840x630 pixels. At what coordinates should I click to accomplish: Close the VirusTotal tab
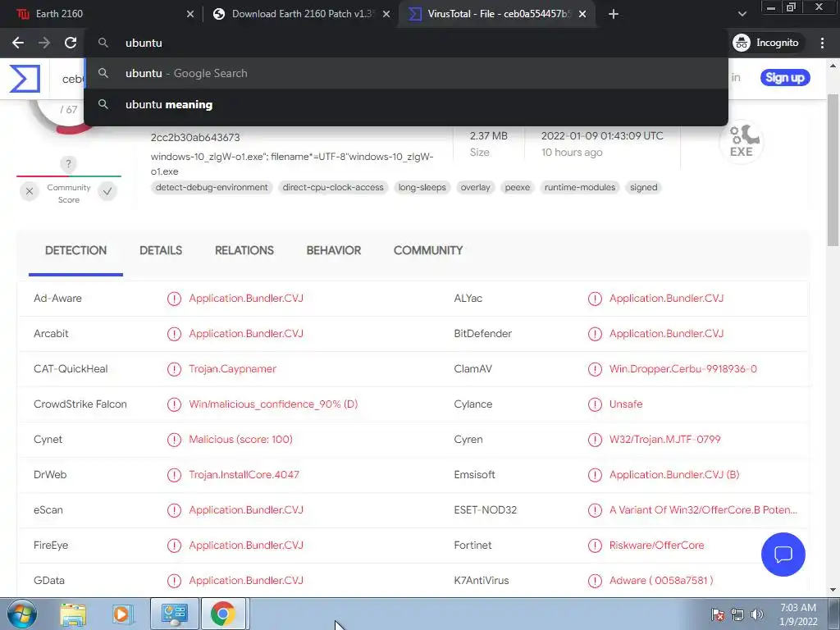(582, 15)
